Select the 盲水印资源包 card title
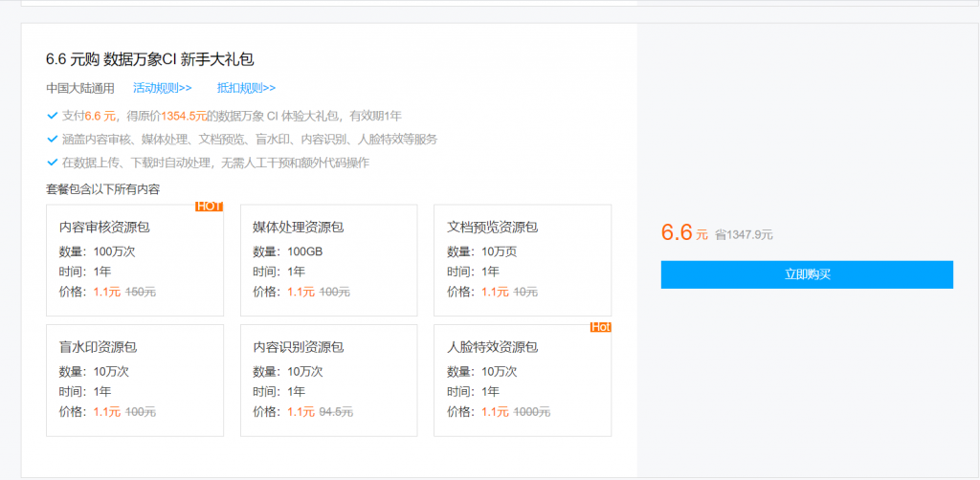 point(99,347)
